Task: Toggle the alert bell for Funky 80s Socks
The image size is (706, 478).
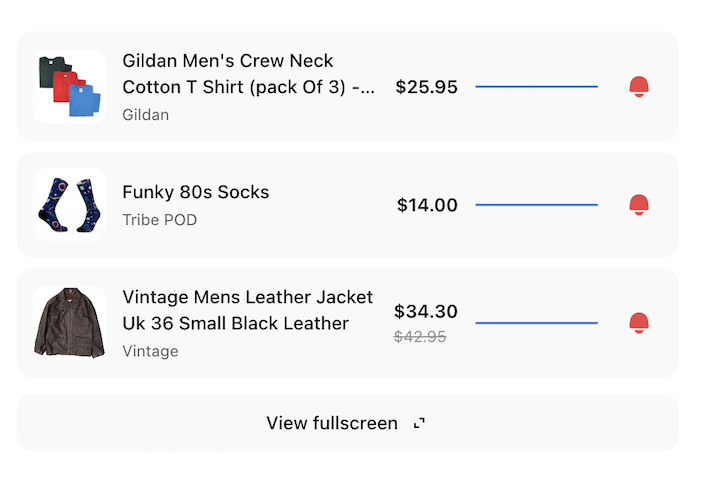Action: click(x=639, y=205)
